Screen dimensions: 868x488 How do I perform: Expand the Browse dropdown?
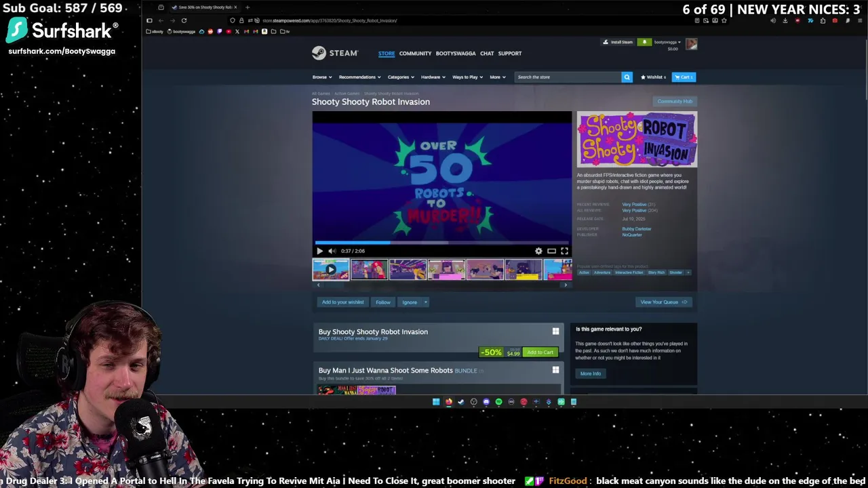[322, 77]
